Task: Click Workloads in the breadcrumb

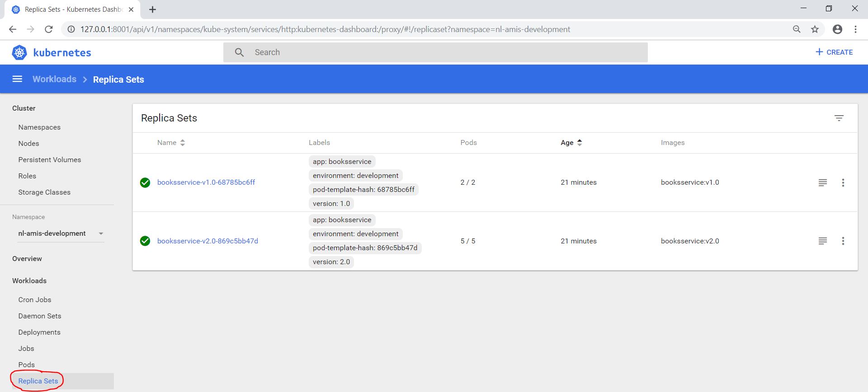Action: pyautogui.click(x=54, y=79)
